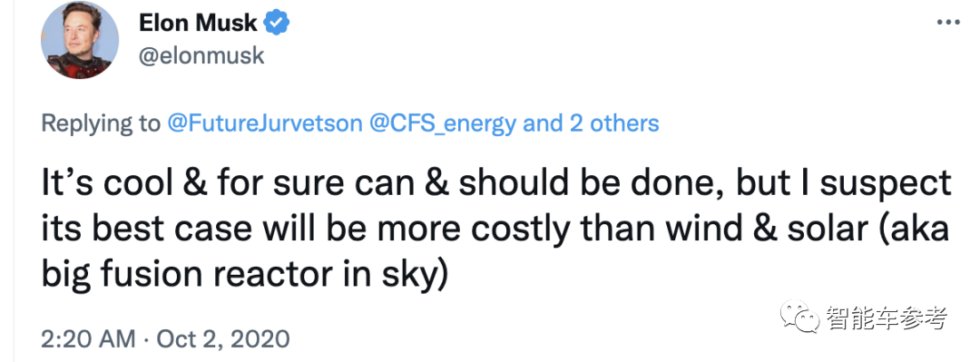
Task: Open the 2:20 AM tweet timestamp
Action: click(x=88, y=338)
